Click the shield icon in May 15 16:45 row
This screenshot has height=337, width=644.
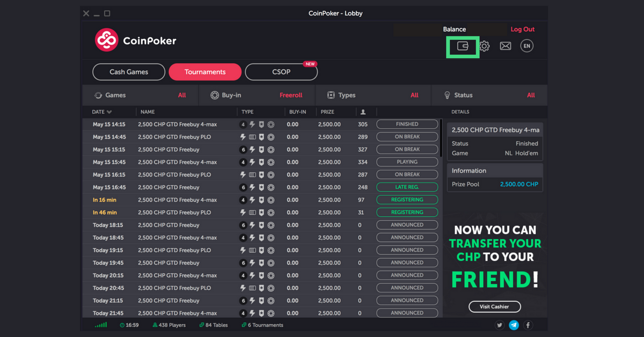pos(261,187)
